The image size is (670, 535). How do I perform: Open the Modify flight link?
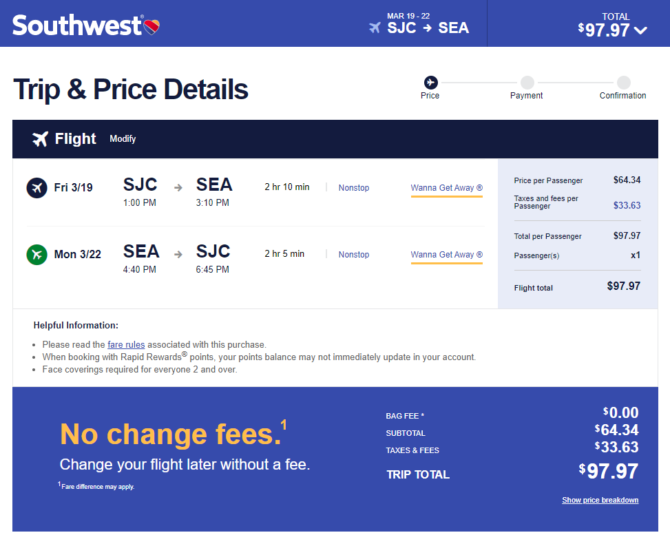click(123, 139)
